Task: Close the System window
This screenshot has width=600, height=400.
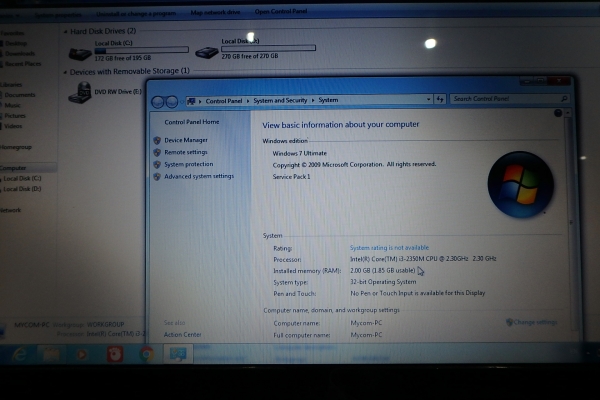Action: (x=559, y=81)
